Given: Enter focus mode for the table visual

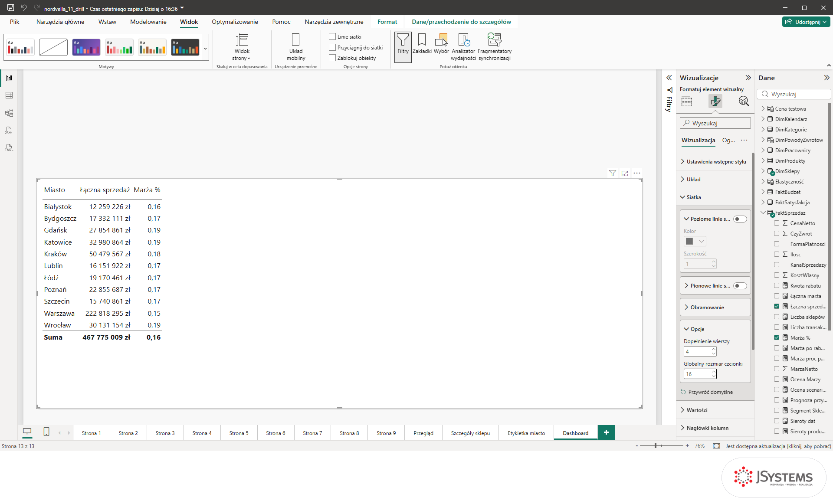Looking at the screenshot, I should pos(625,173).
